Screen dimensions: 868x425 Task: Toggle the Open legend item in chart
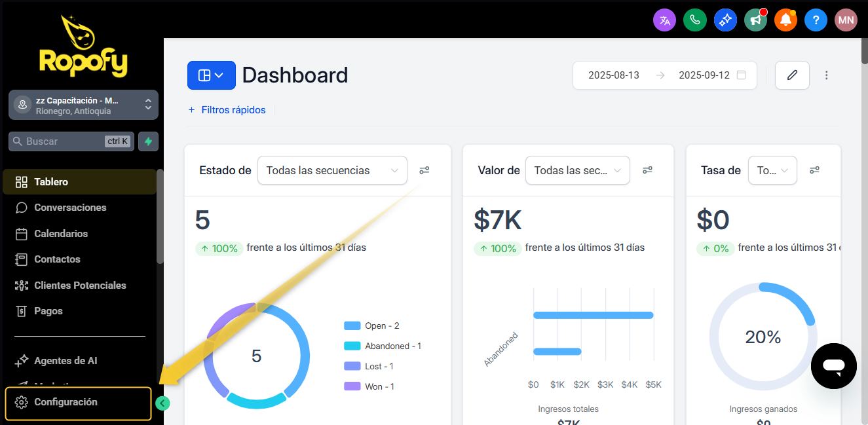(372, 326)
